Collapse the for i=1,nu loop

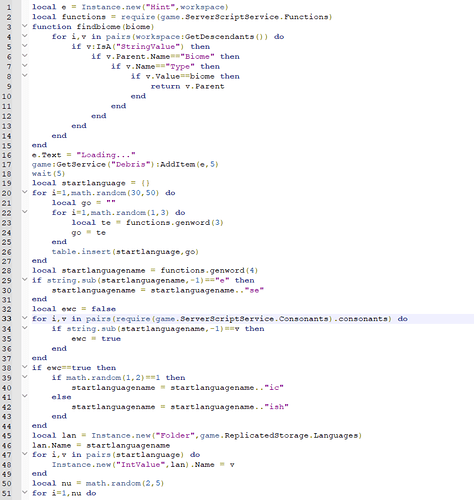pos(25,492)
